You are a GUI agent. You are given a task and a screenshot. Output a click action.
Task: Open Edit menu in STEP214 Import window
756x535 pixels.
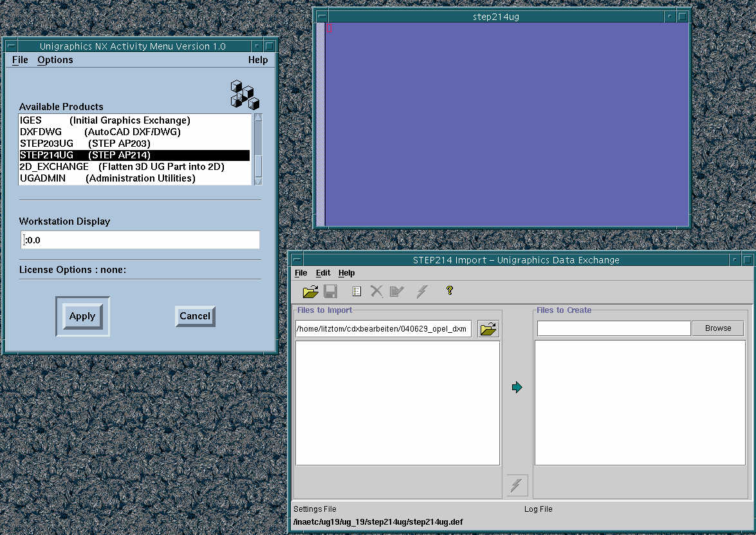(x=323, y=273)
